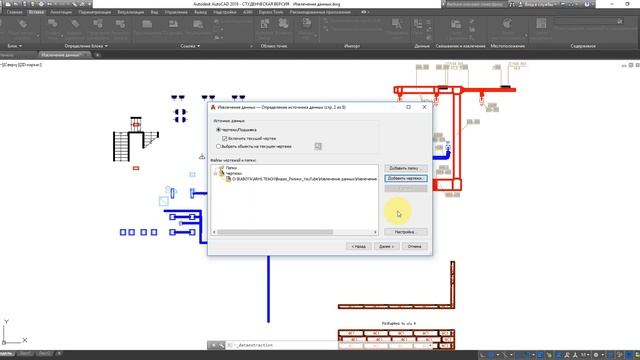The image size is (640, 360).
Task: Open the Параметризация ribbon tab
Action: pos(95,12)
